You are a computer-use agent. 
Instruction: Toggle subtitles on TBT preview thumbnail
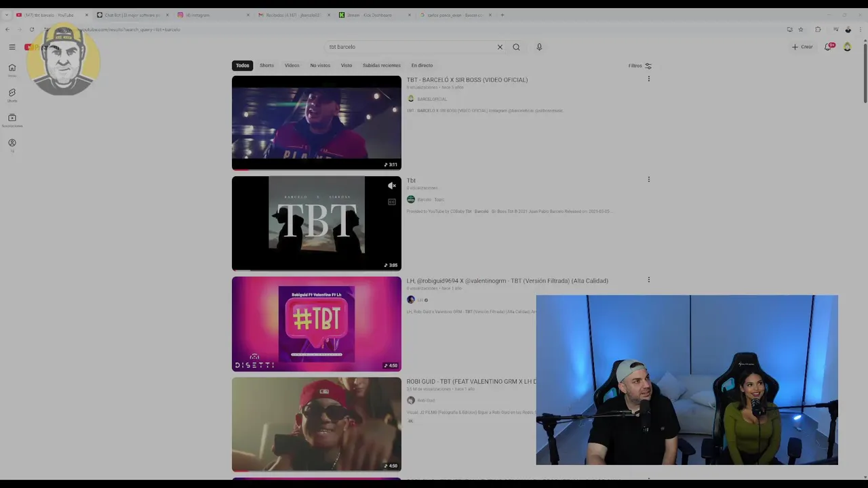tap(391, 202)
